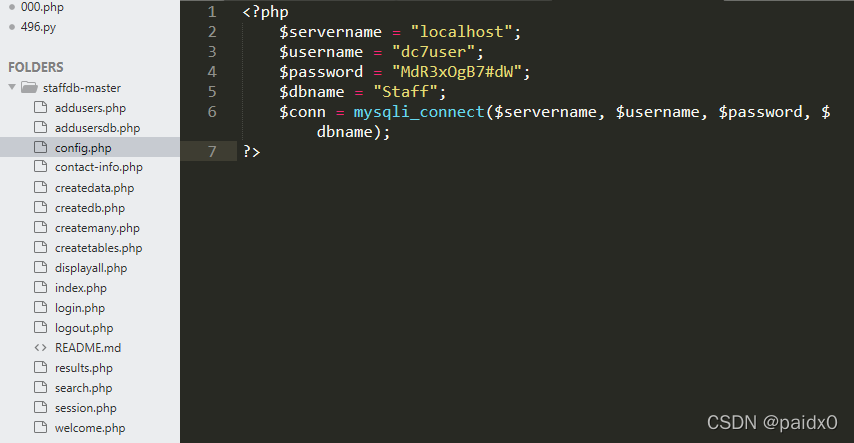Open contact-info.php file
The height and width of the screenshot is (443, 854).
click(x=99, y=167)
